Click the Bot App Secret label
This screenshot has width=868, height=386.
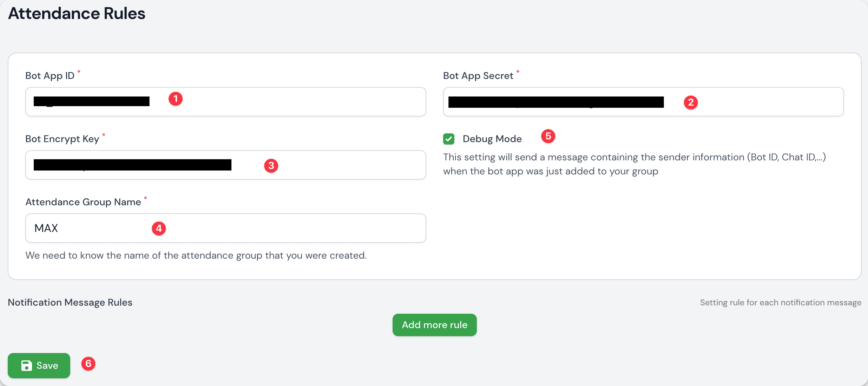(478, 76)
